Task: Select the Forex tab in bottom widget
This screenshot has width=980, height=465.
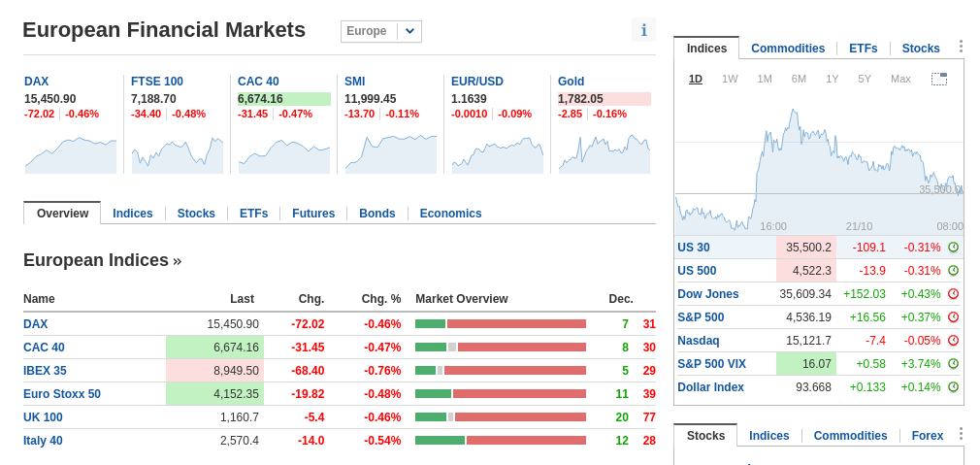Action: point(928,436)
